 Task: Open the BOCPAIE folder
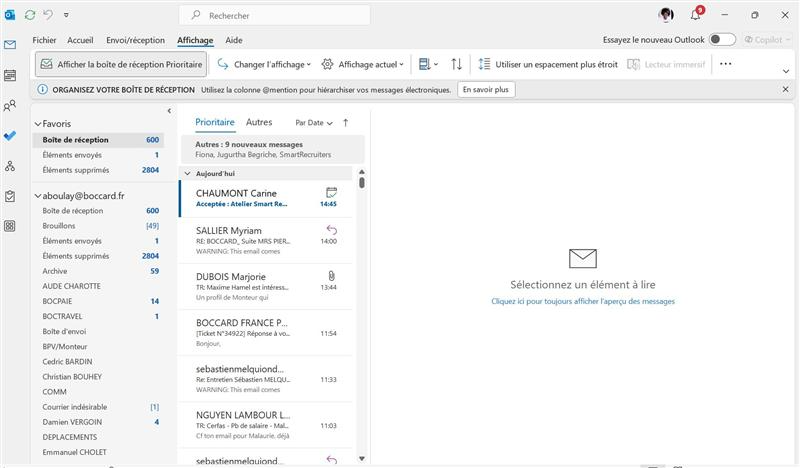coord(98,301)
